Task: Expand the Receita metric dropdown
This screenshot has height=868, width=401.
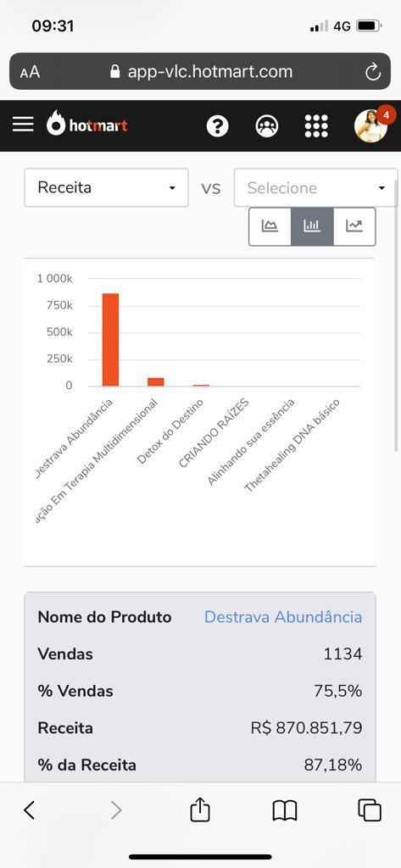Action: (x=106, y=187)
